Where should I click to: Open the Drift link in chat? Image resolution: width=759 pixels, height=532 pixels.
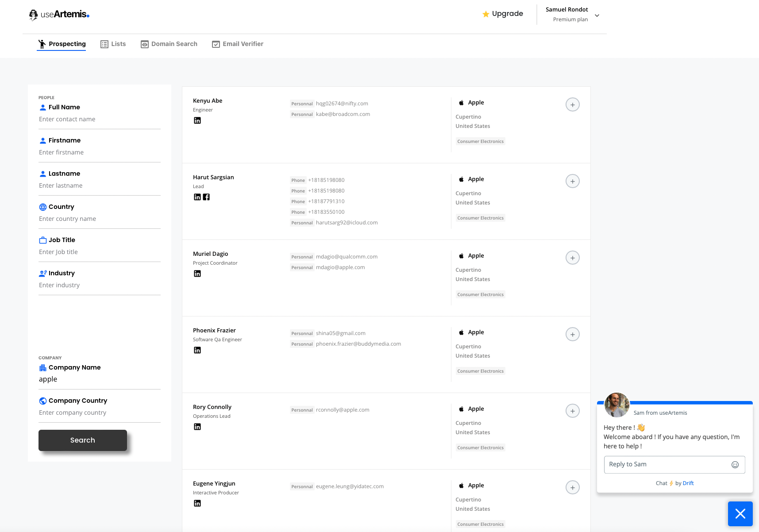click(688, 483)
